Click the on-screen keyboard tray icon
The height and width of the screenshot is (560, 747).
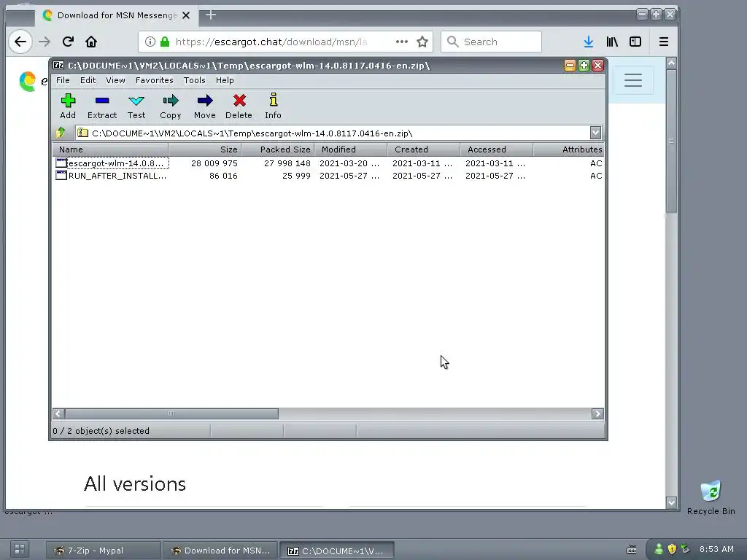(x=631, y=550)
